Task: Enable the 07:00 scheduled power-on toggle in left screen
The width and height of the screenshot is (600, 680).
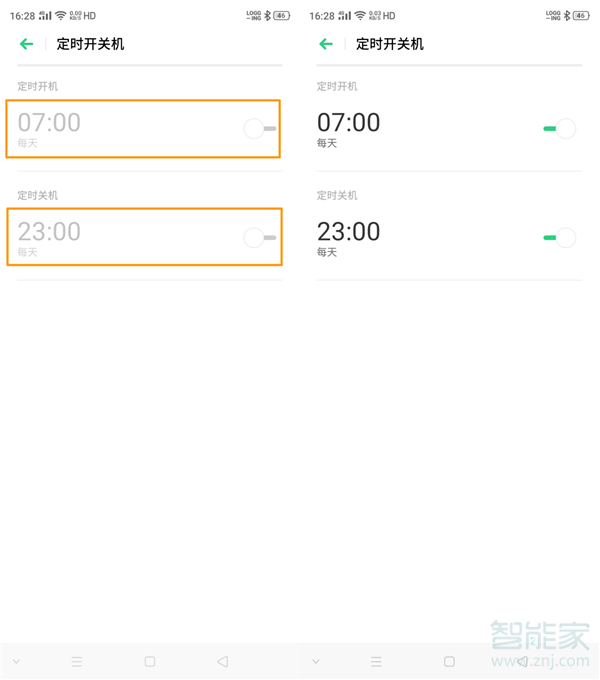Action: [x=260, y=128]
